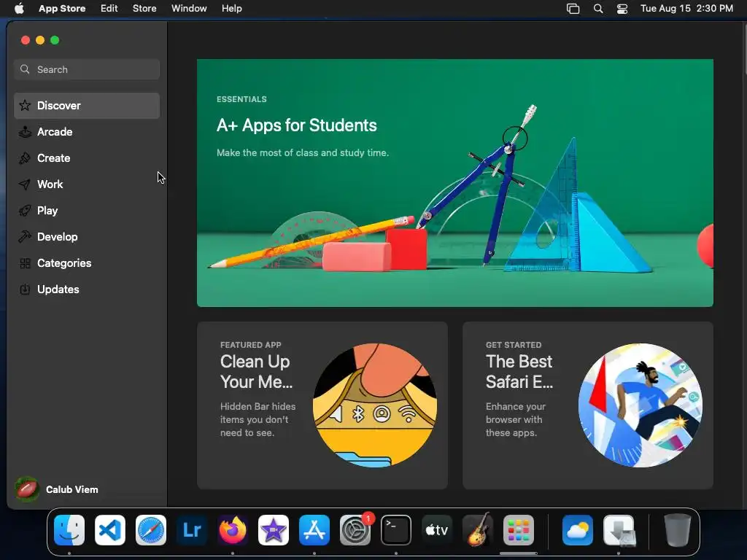
Task: Open Weather app in the dock
Action: [578, 530]
